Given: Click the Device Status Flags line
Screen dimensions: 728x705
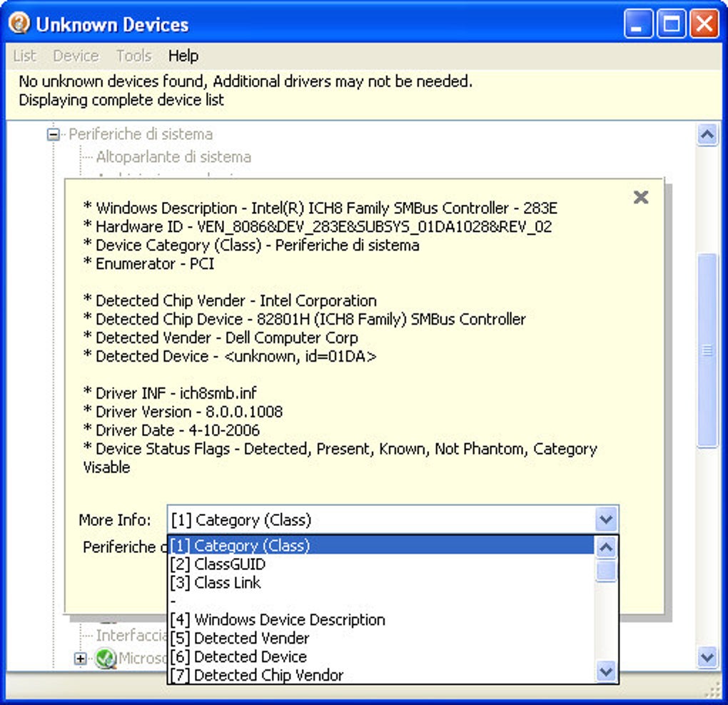Looking at the screenshot, I should point(340,458).
